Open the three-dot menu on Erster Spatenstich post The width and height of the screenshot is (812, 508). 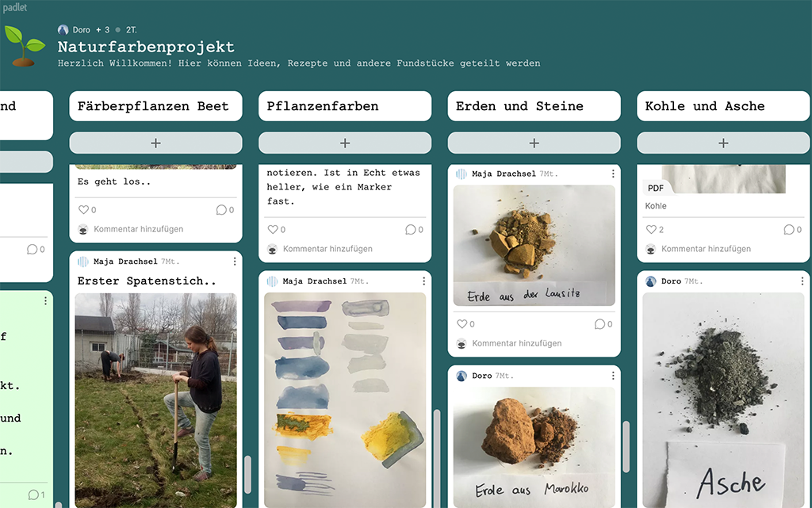pyautogui.click(x=235, y=262)
